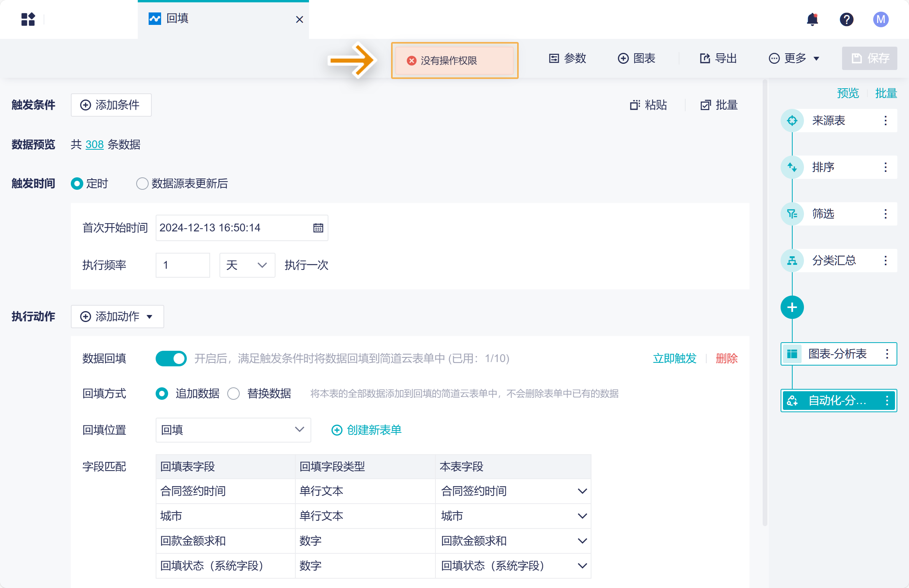909x588 pixels.
Task: Click the 执行频率 number input
Action: tap(183, 265)
